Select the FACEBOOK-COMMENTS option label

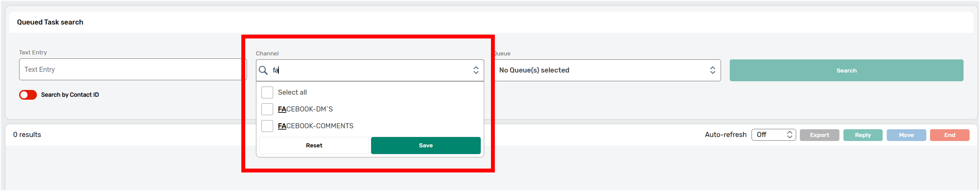tap(316, 126)
